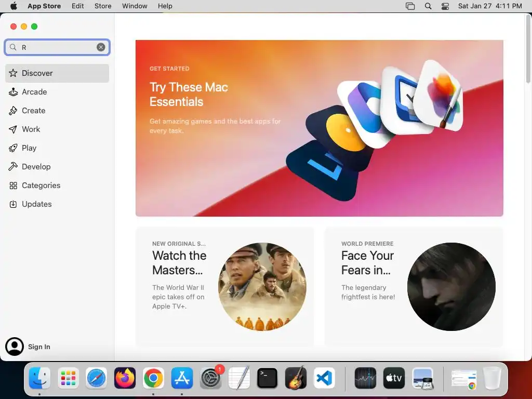Image resolution: width=532 pixels, height=399 pixels.
Task: Open the Window menu
Action: coord(135,6)
